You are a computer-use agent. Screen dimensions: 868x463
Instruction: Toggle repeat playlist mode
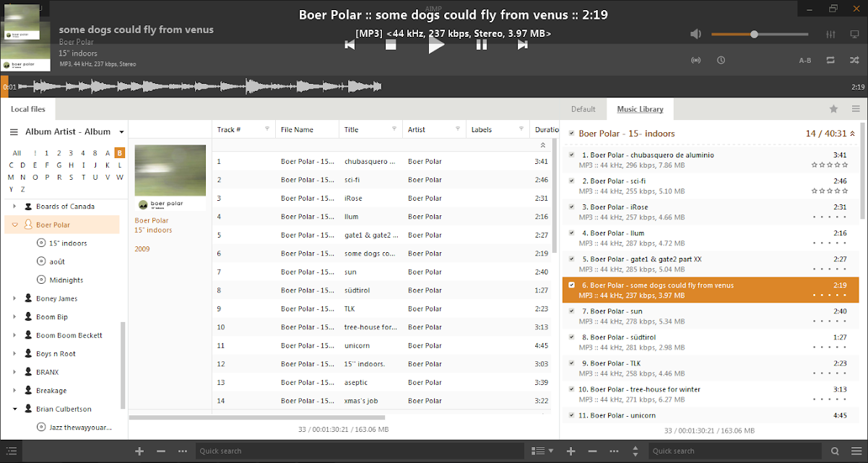click(830, 60)
